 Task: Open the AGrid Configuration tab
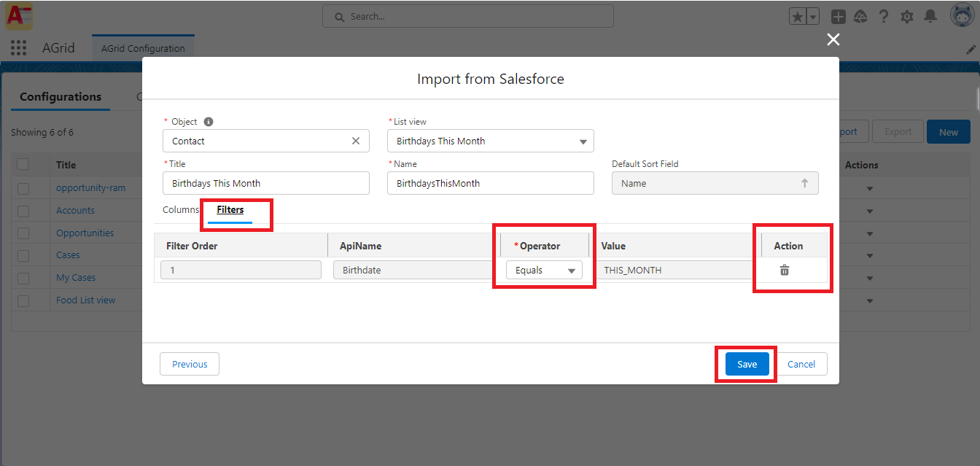143,48
